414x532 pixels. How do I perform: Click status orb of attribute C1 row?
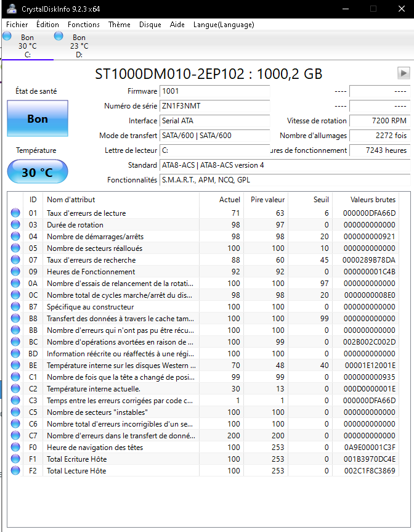pyautogui.click(x=15, y=377)
